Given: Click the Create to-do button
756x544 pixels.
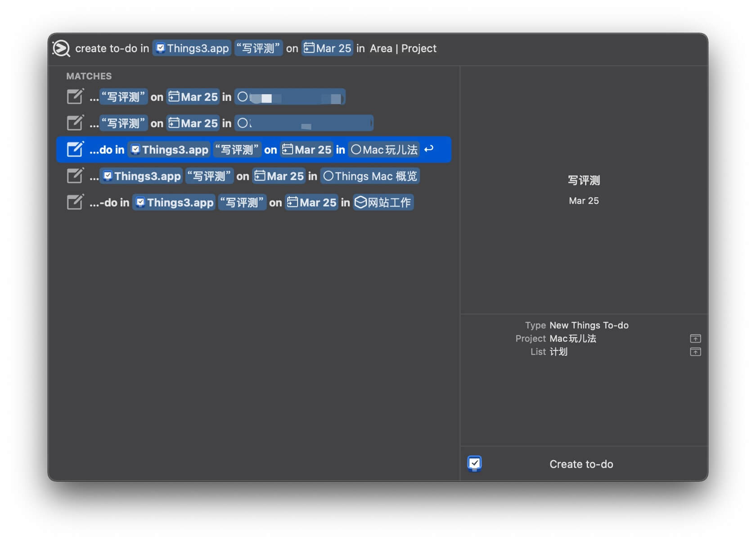Looking at the screenshot, I should (x=581, y=464).
